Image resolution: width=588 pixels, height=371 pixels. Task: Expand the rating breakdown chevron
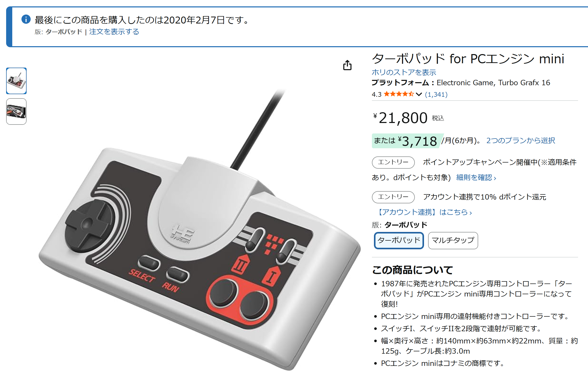[419, 94]
